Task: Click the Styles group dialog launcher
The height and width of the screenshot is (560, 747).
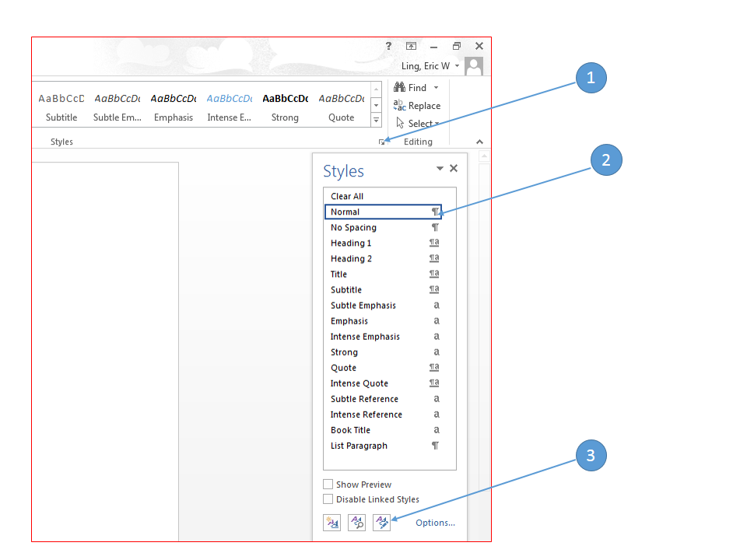Action: click(381, 142)
